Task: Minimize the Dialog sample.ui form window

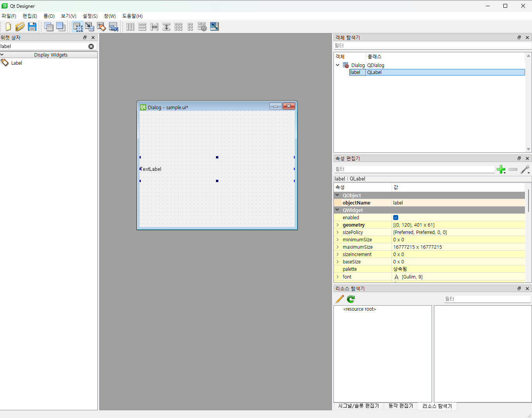Action: 275,106
